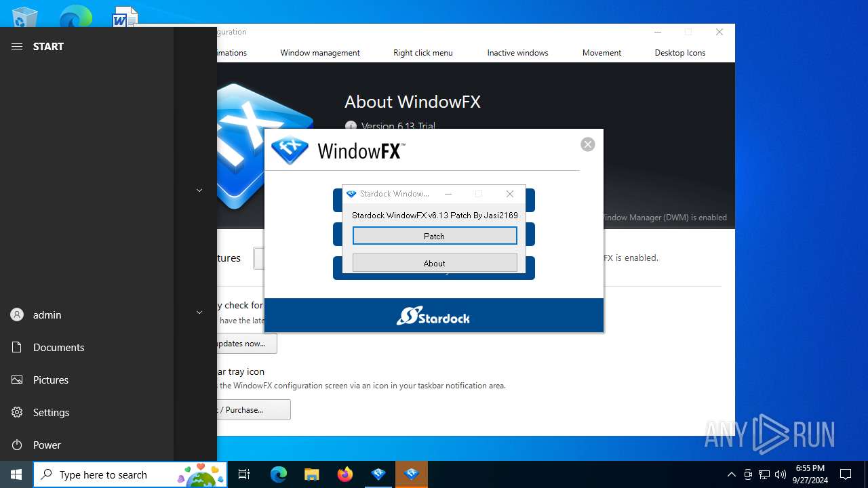
Task: Switch to the highlighted Stardock patcher taskbar icon
Action: click(x=412, y=474)
